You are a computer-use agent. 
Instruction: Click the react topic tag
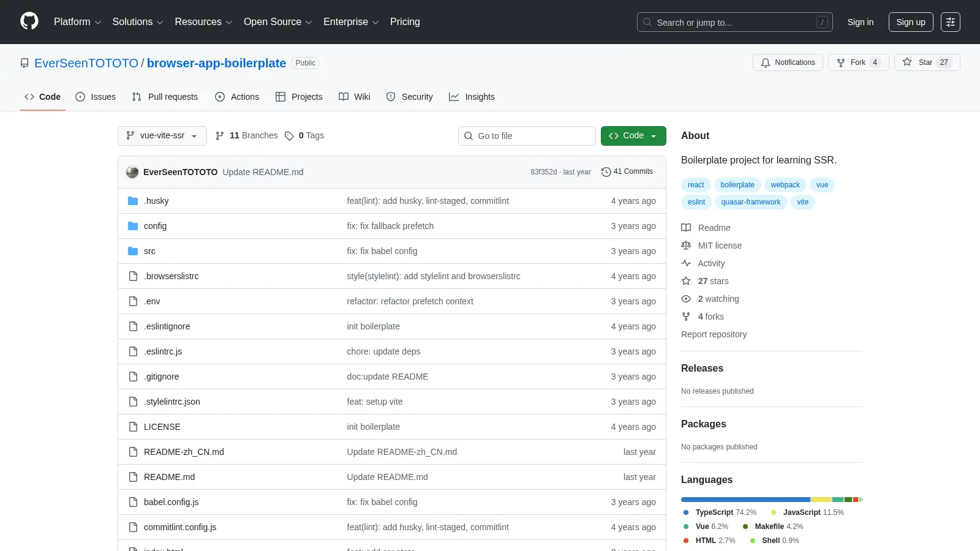pyautogui.click(x=696, y=185)
